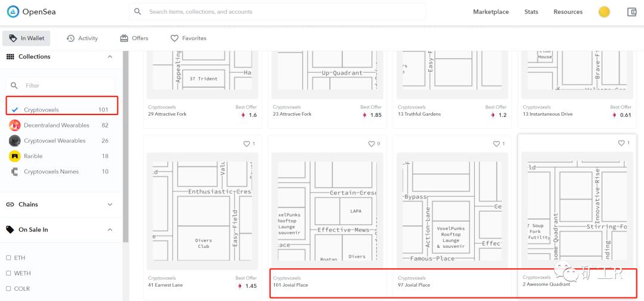The width and height of the screenshot is (644, 301).
Task: Open the Stats menu
Action: 531,12
